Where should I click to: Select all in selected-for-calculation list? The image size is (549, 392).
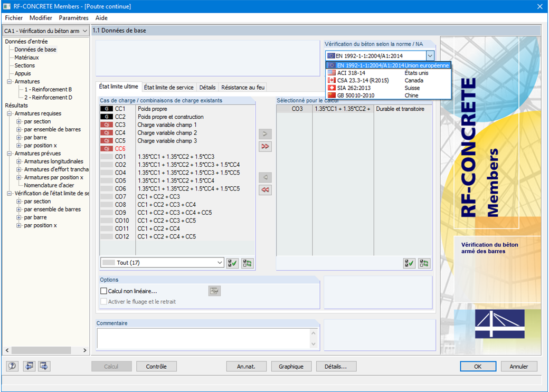coord(409,263)
